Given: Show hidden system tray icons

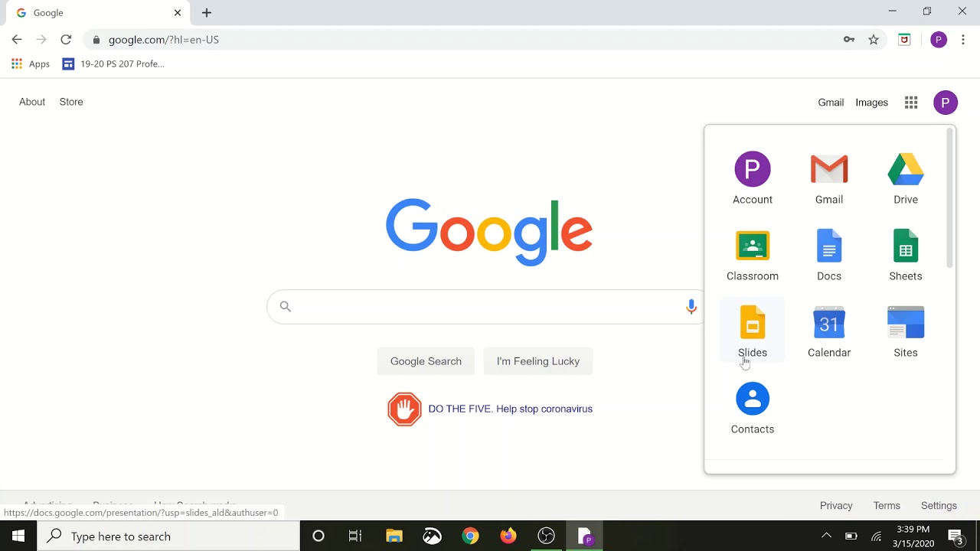Looking at the screenshot, I should (x=826, y=536).
